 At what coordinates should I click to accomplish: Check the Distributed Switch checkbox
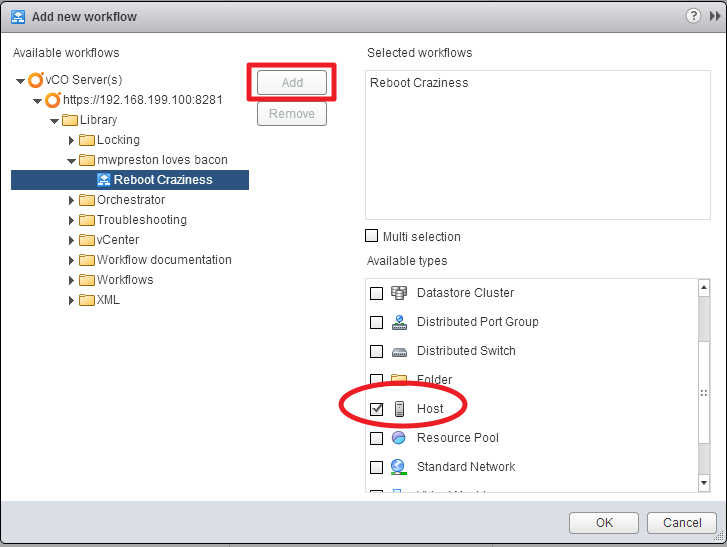376,351
